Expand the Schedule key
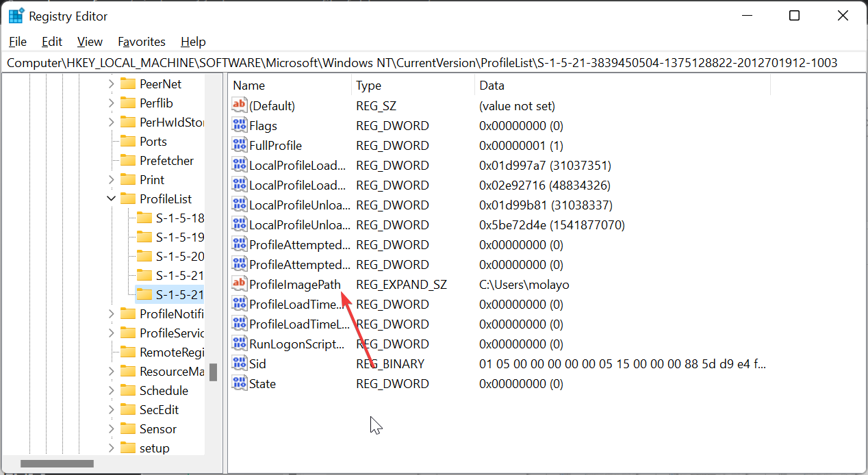 pyautogui.click(x=111, y=390)
